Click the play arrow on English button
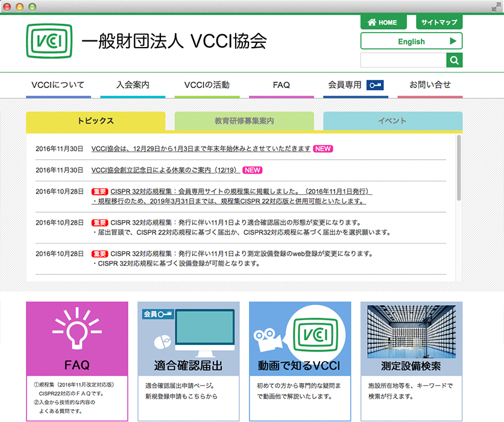The width and height of the screenshot is (504, 422). (x=453, y=41)
